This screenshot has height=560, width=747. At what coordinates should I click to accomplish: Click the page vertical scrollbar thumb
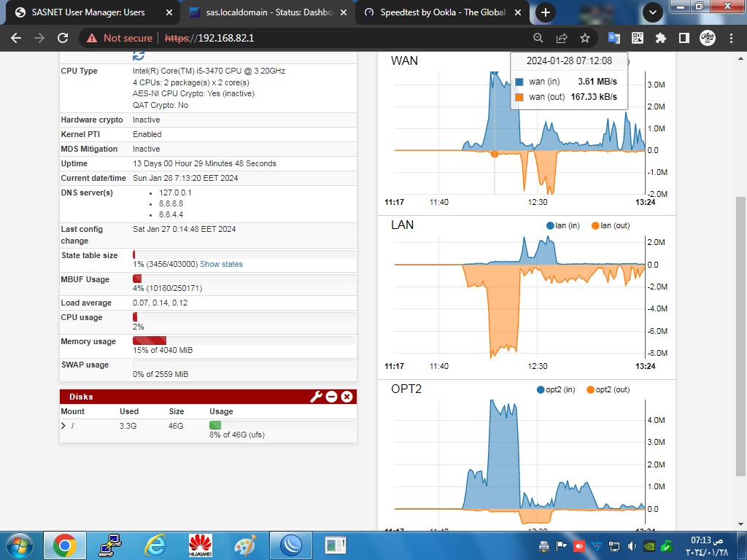coord(740,335)
